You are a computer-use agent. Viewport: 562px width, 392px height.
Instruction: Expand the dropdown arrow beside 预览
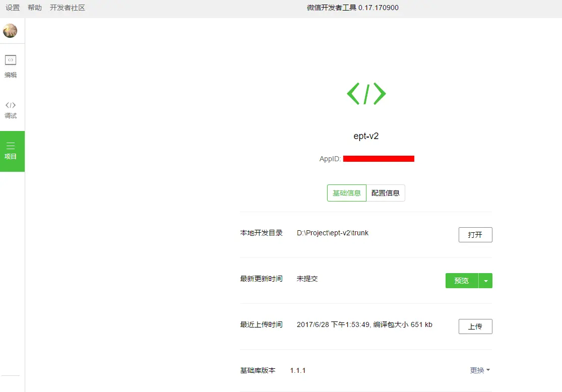pos(486,281)
